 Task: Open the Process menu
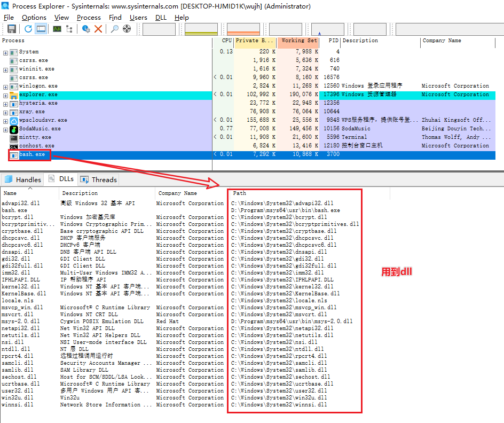pos(89,17)
